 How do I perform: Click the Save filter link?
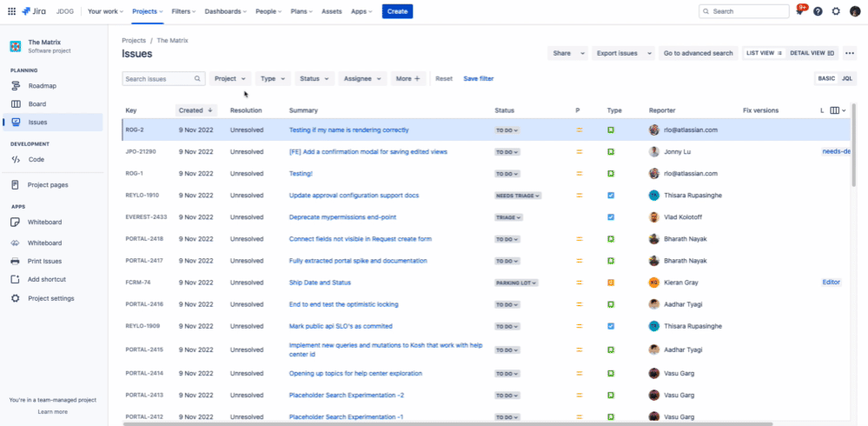478,78
